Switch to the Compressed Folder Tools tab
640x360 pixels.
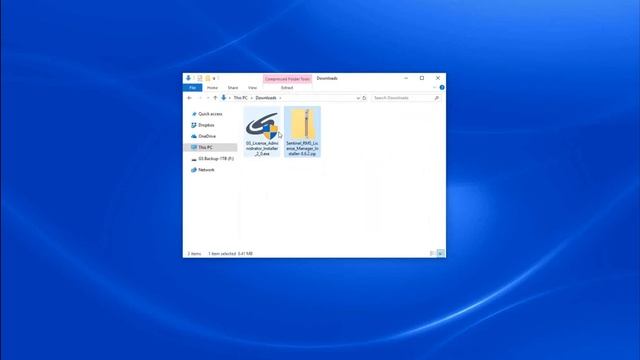287,79
